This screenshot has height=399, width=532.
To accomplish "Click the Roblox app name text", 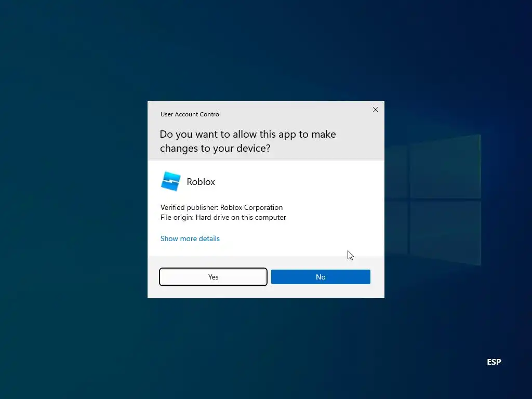I will coord(201,182).
